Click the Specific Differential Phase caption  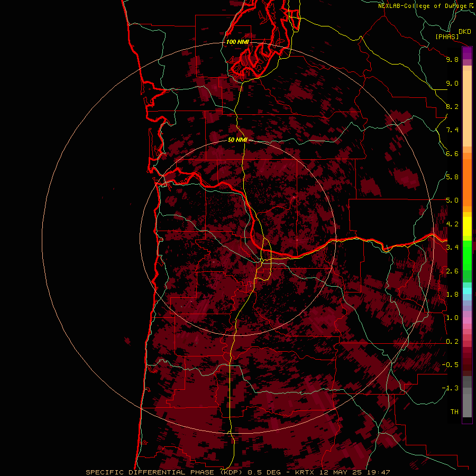(x=237, y=472)
